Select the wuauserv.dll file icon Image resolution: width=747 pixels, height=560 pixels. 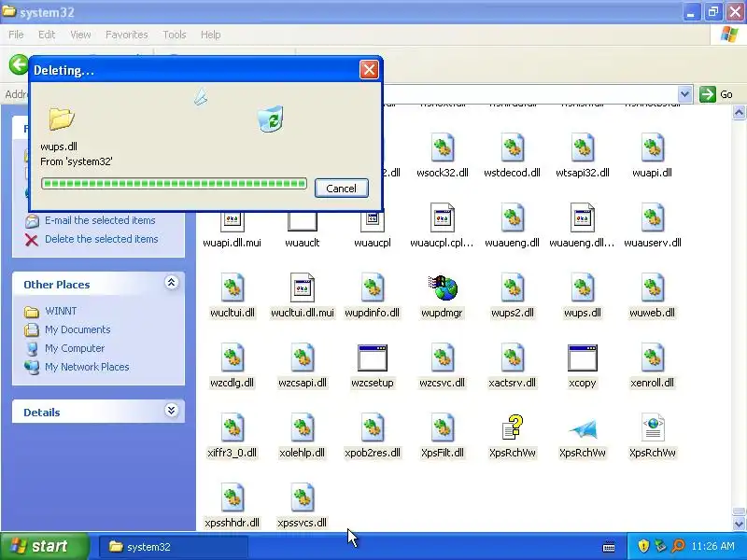tap(652, 217)
